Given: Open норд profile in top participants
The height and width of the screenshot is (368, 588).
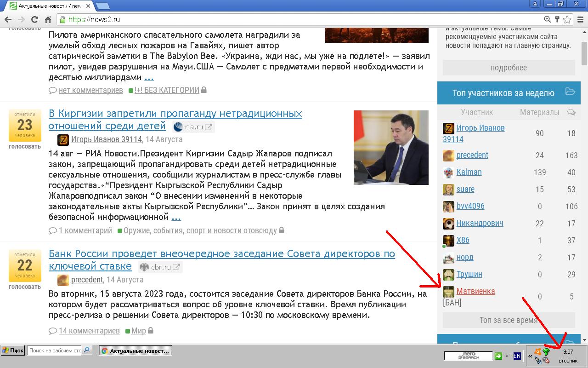Looking at the screenshot, I should click(465, 257).
